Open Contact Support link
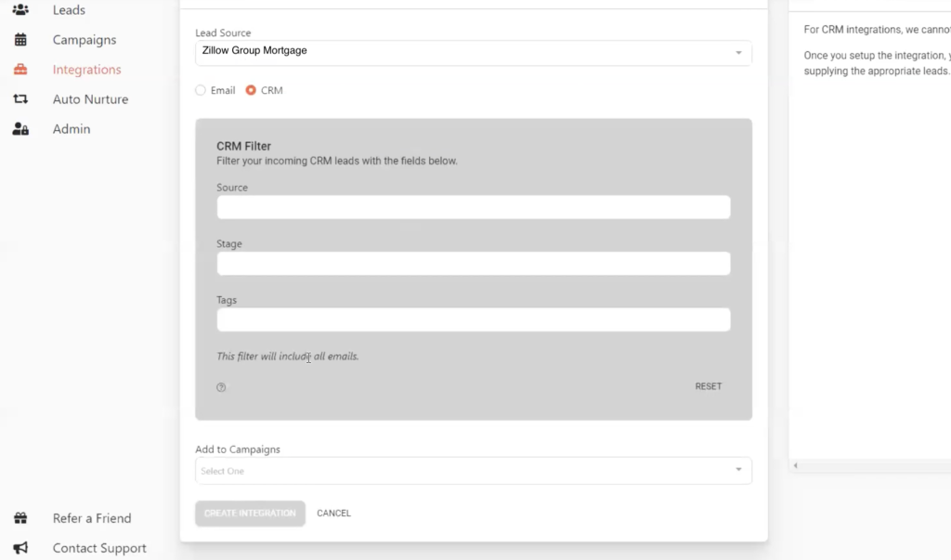The image size is (951, 560). coord(99,548)
